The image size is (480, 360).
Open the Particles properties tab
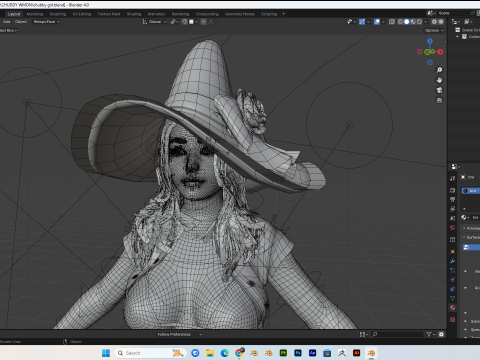[452, 270]
